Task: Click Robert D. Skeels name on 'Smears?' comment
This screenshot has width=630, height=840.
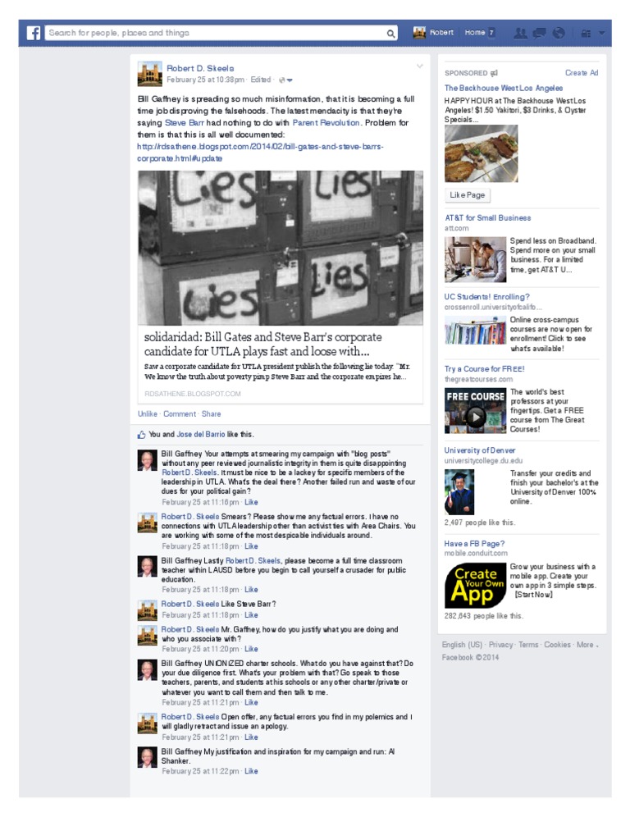Action: click(190, 517)
